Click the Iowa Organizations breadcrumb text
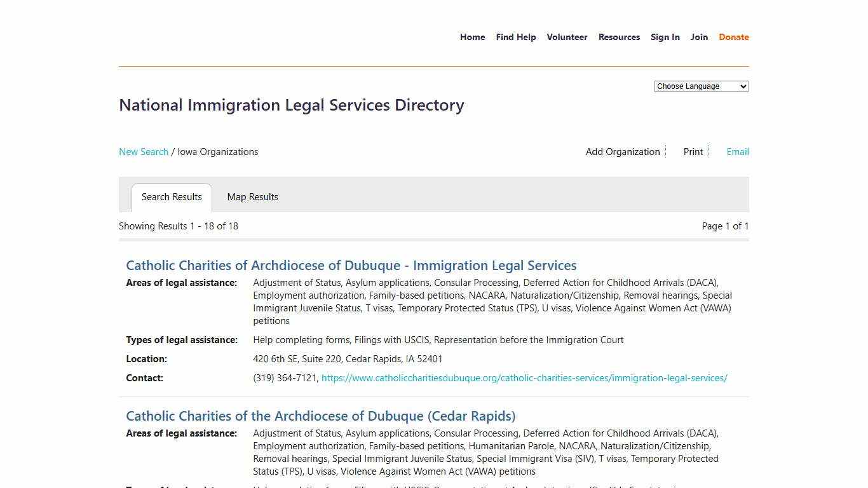868x488 pixels. point(218,152)
